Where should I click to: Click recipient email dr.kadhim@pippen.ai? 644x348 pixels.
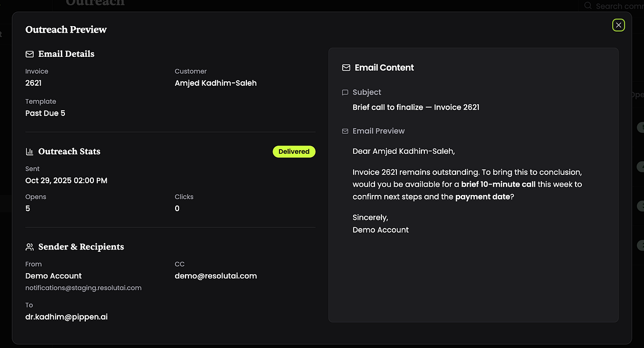click(x=67, y=317)
